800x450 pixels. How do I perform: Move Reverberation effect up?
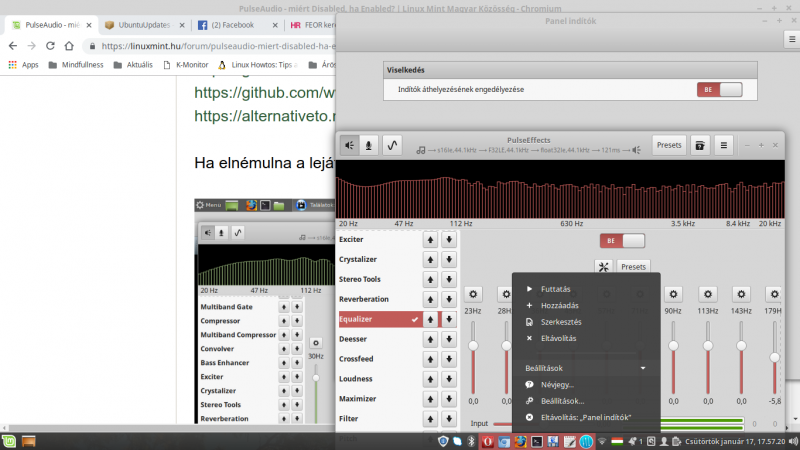[430, 299]
